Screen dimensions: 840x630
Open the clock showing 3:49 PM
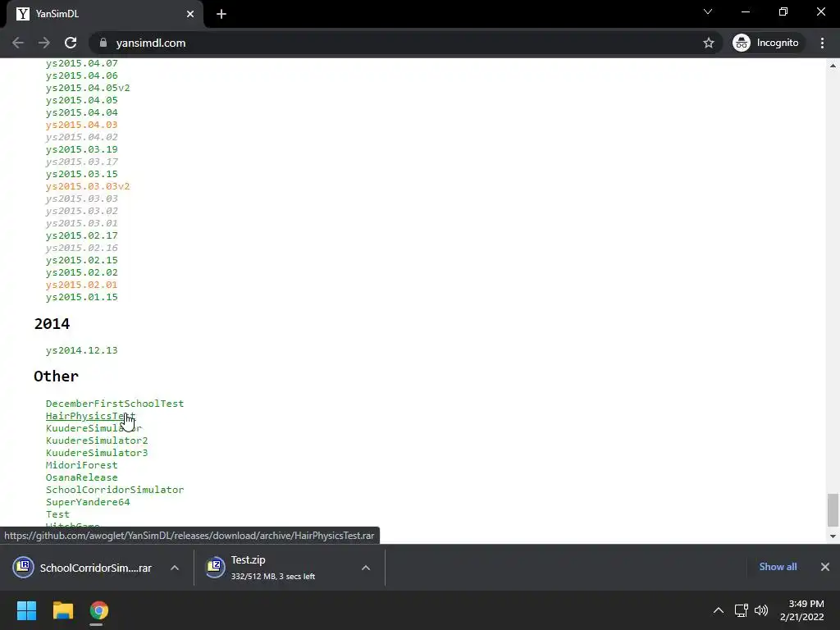coord(802,610)
